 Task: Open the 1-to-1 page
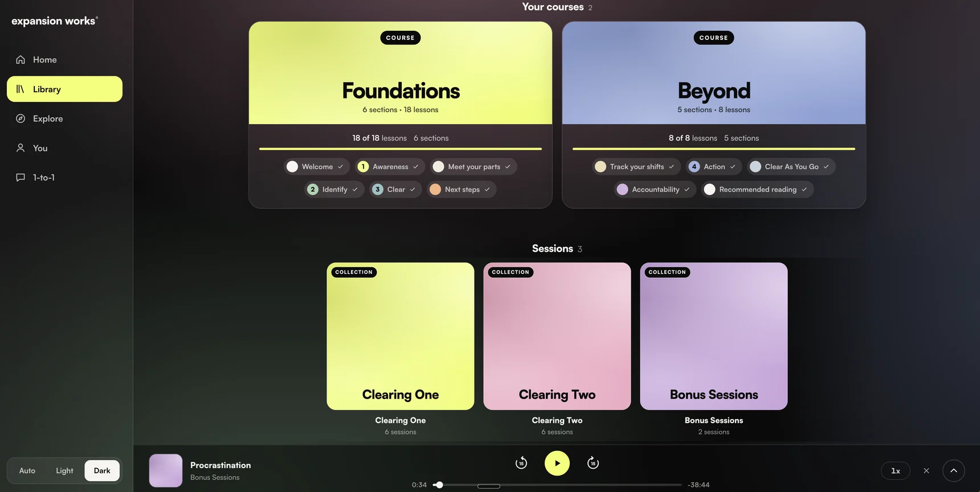click(64, 178)
